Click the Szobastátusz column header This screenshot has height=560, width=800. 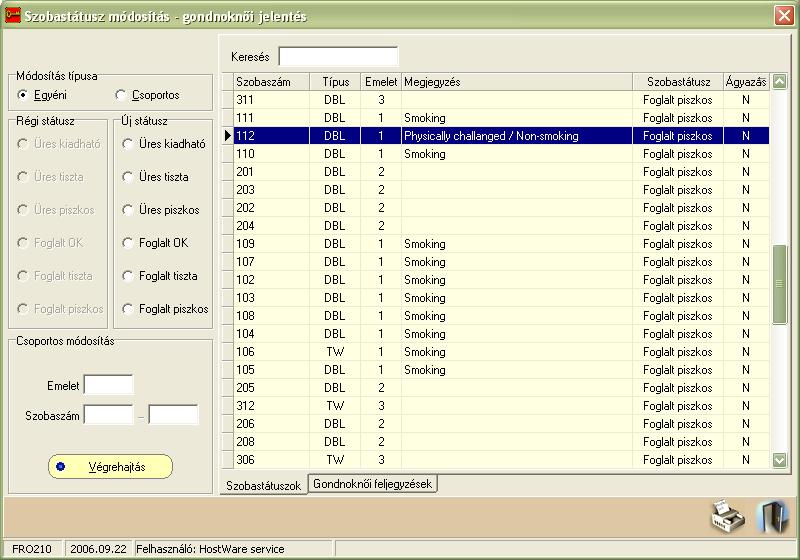coord(678,82)
